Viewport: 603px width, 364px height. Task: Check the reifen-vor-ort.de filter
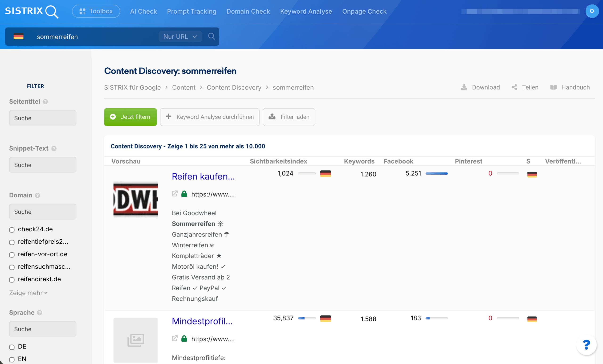pyautogui.click(x=12, y=255)
